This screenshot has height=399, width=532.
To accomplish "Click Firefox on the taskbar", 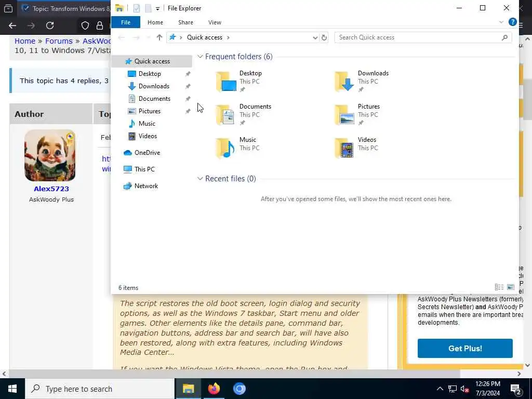I will (214, 389).
